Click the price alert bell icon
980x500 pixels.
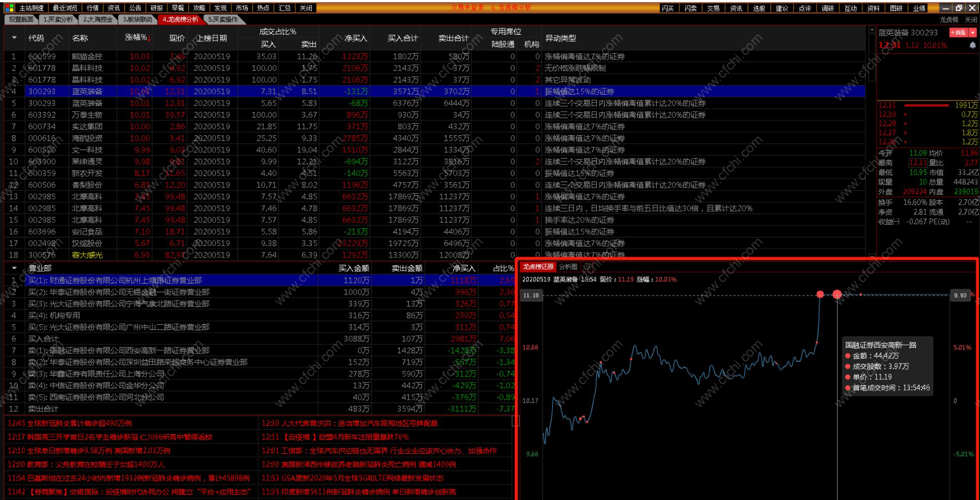(x=973, y=45)
